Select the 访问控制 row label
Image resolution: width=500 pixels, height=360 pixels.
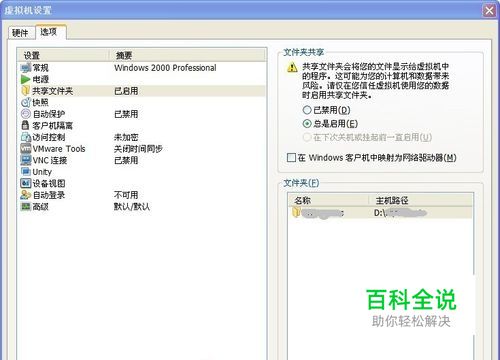(49, 137)
